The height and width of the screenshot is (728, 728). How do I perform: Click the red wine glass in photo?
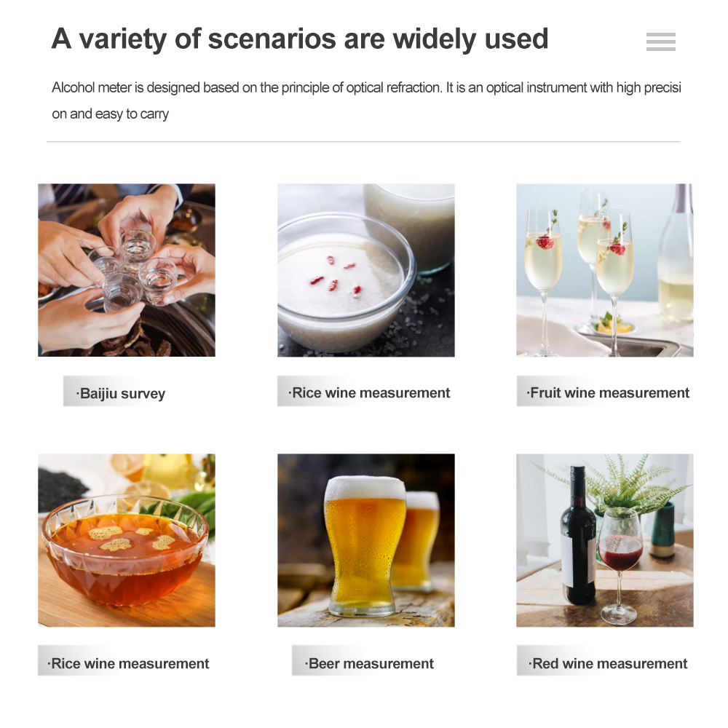[620, 566]
